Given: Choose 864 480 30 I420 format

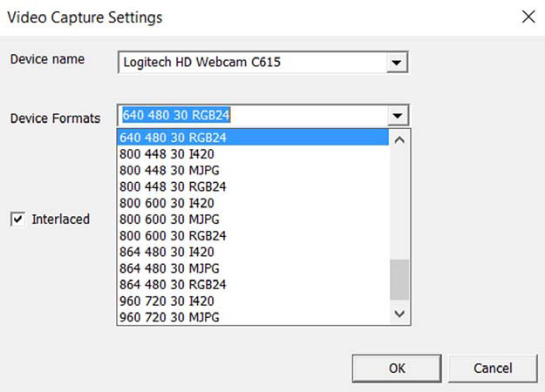Looking at the screenshot, I should 254,252.
